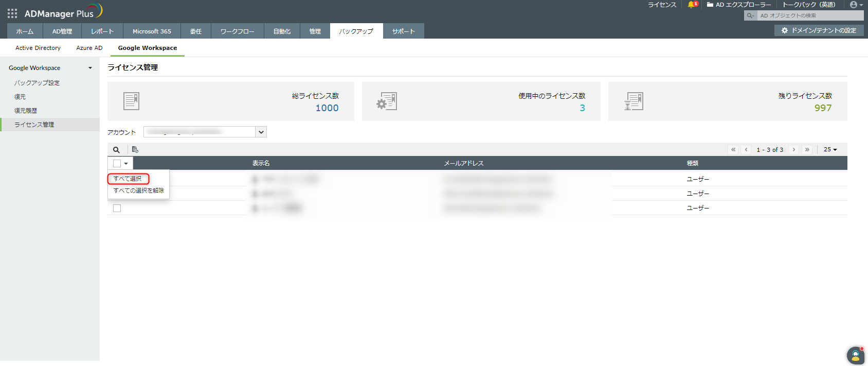Click the export report icon beside search
The height and width of the screenshot is (366, 868).
[x=135, y=150]
